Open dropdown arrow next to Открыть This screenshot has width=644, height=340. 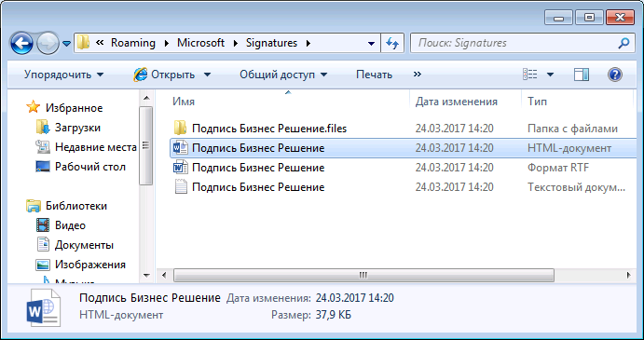click(x=207, y=75)
